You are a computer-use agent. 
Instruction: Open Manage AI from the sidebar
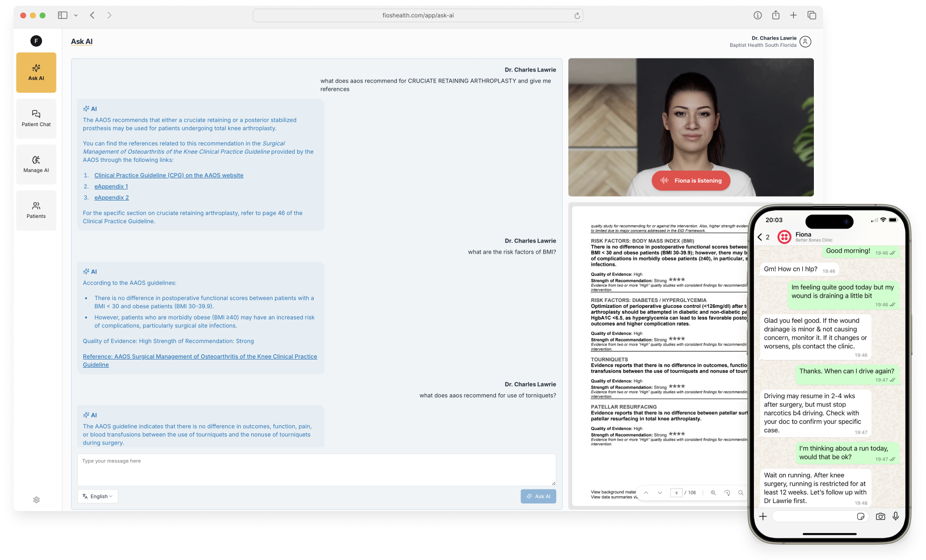(x=36, y=164)
